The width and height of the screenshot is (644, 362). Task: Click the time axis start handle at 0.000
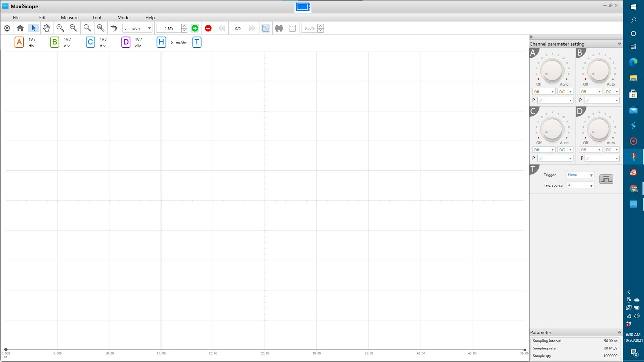point(6,349)
